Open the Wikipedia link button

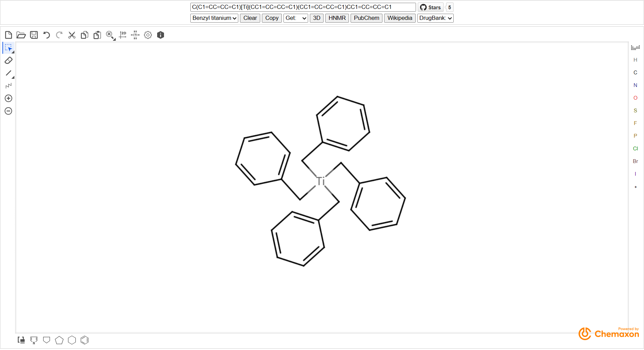click(400, 18)
